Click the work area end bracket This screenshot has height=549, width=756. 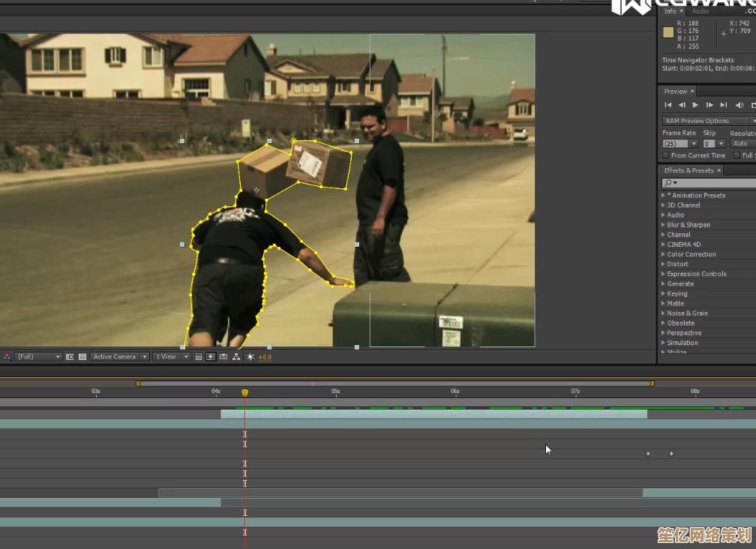652,384
